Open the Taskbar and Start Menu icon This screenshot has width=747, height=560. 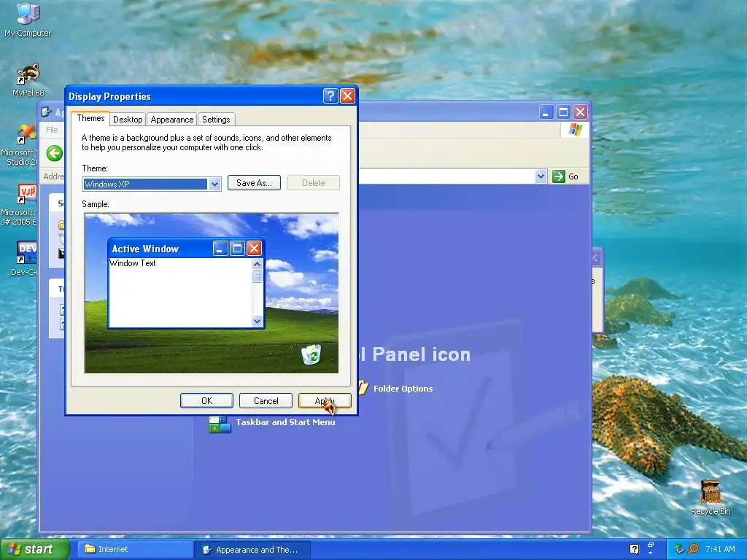tap(272, 423)
